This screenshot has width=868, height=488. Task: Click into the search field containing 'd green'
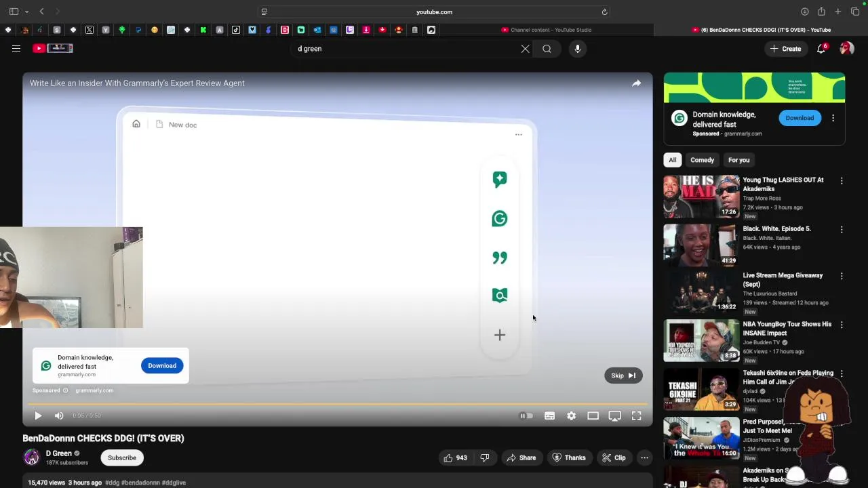coord(407,49)
